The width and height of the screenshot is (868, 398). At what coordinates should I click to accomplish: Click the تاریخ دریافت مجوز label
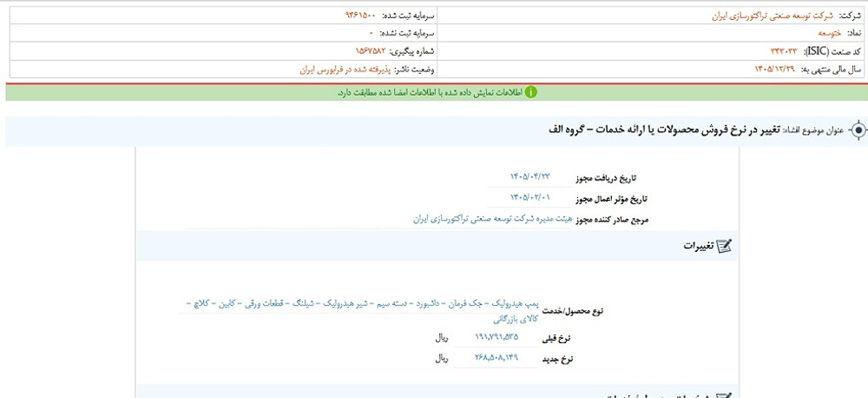(x=608, y=178)
